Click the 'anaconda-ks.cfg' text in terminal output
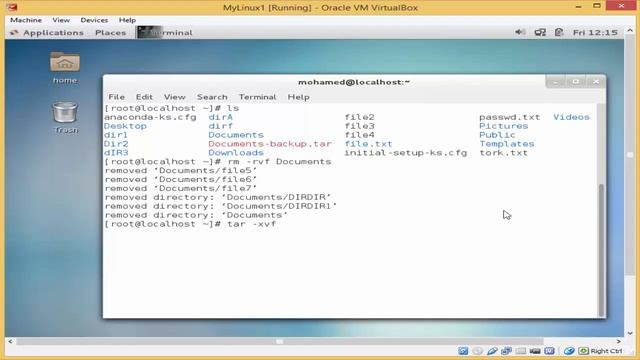The width and height of the screenshot is (640, 360). (x=150, y=117)
